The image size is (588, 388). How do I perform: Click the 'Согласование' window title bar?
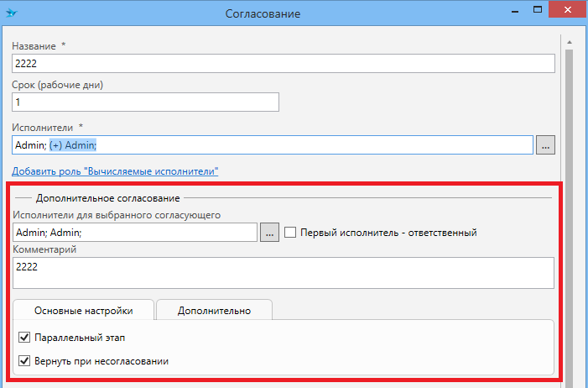[x=263, y=13]
